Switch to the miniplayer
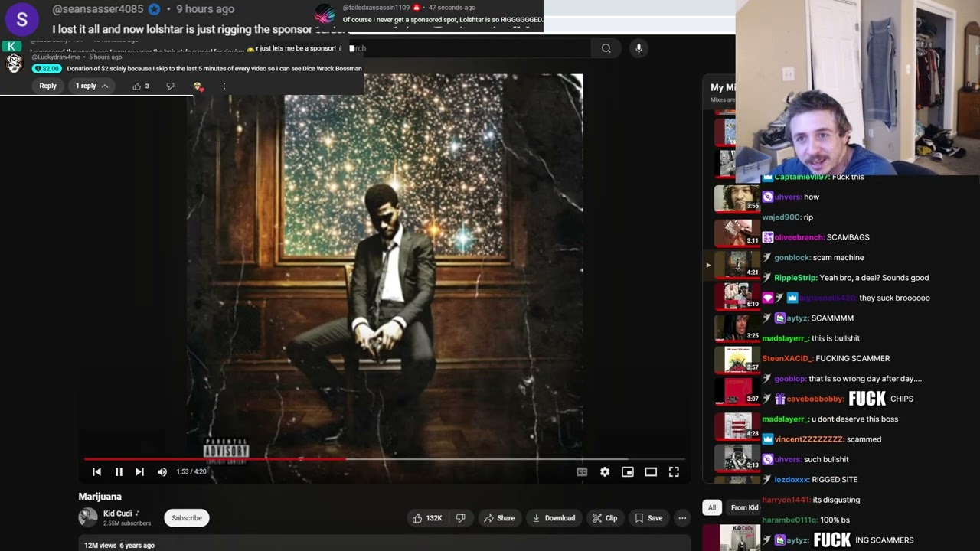Screen dimensions: 980x551 pyautogui.click(x=628, y=472)
